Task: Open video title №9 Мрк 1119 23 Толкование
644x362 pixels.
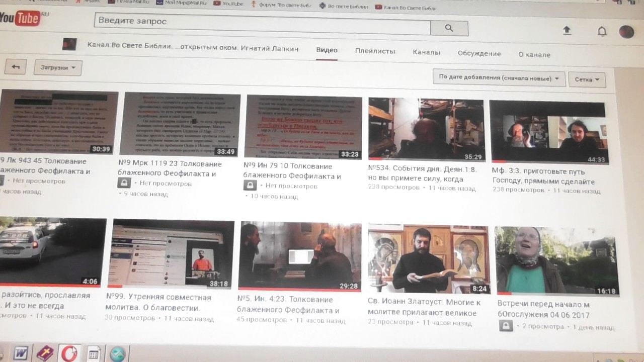Action: (x=170, y=168)
